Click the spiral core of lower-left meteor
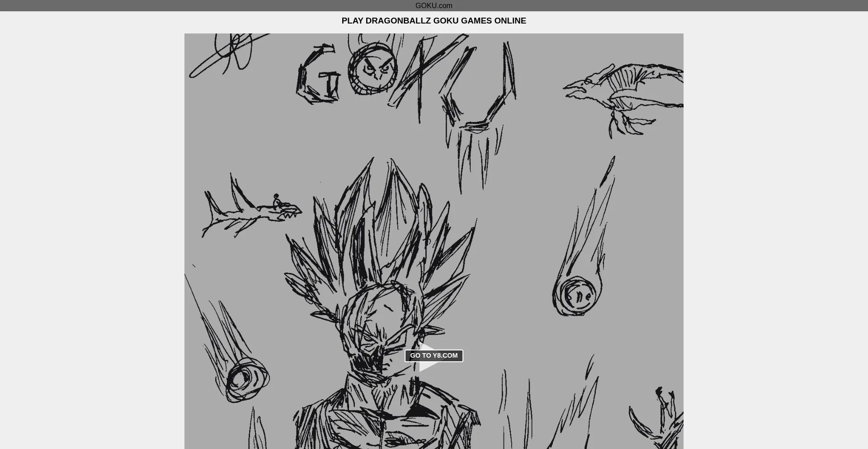The image size is (868, 449). [x=244, y=379]
